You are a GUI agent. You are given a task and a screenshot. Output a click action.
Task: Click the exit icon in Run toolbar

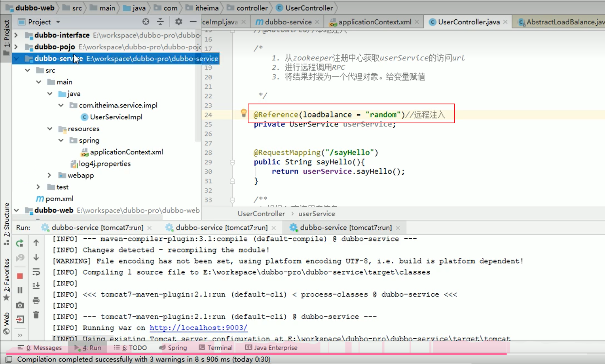(x=20, y=319)
